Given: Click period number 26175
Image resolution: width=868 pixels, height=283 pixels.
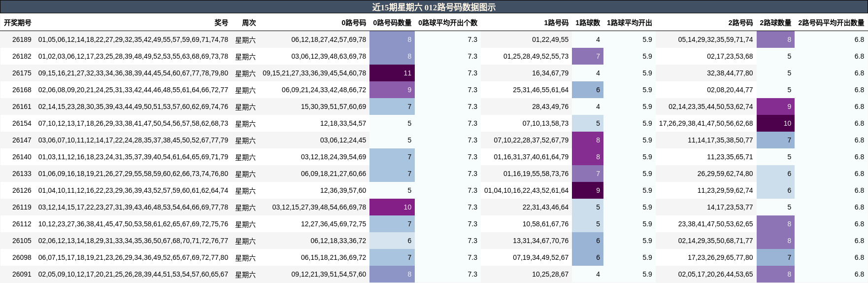Looking at the screenshot, I should [22, 73].
